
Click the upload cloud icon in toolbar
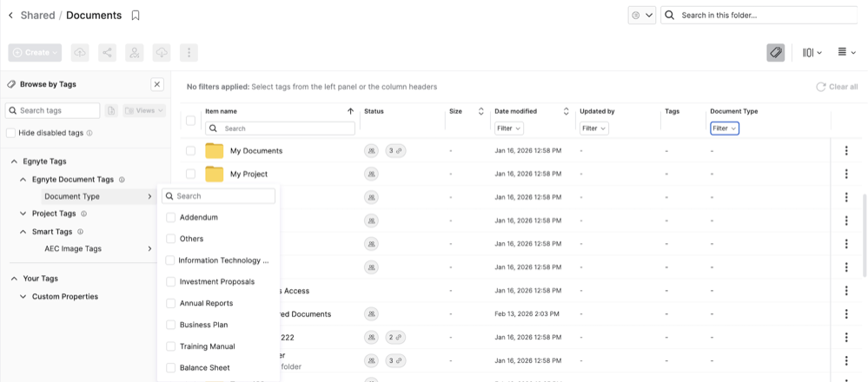pos(80,52)
